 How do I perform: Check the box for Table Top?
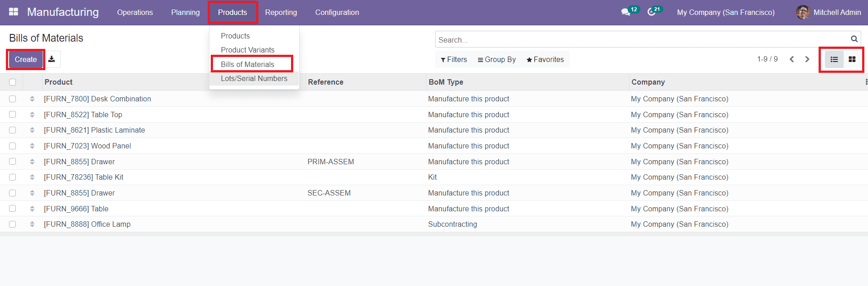(12, 114)
